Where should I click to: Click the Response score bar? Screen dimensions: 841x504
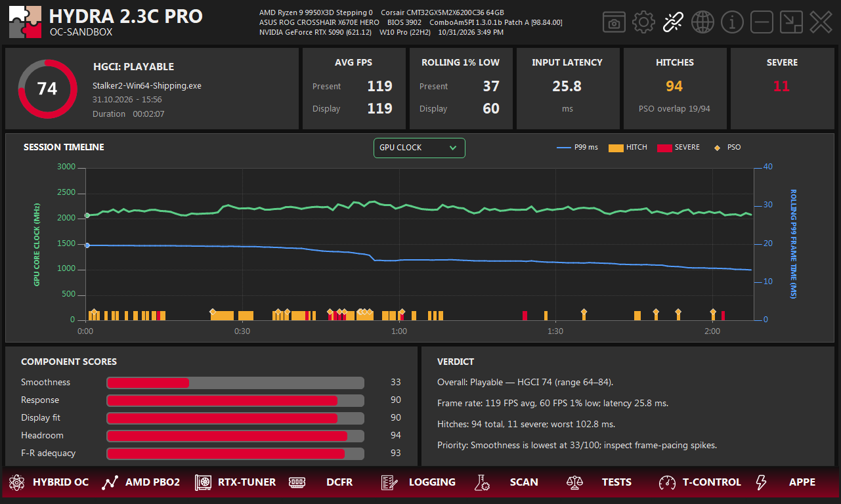tap(235, 400)
